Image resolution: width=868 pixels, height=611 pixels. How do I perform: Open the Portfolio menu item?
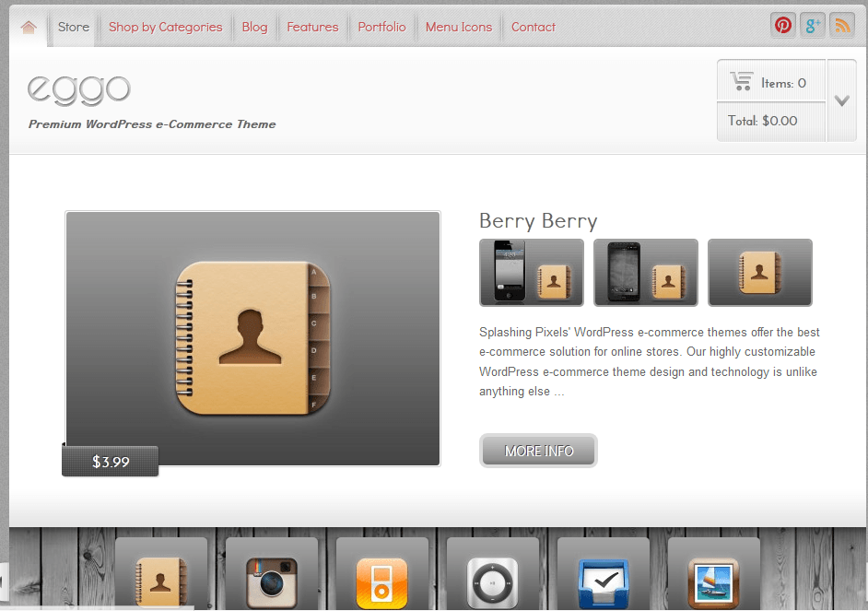click(382, 27)
